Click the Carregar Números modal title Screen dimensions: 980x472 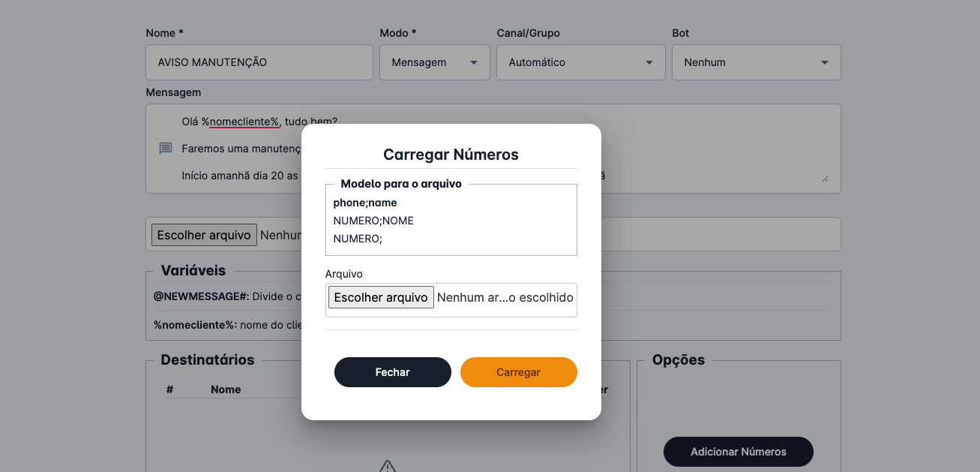coord(451,154)
